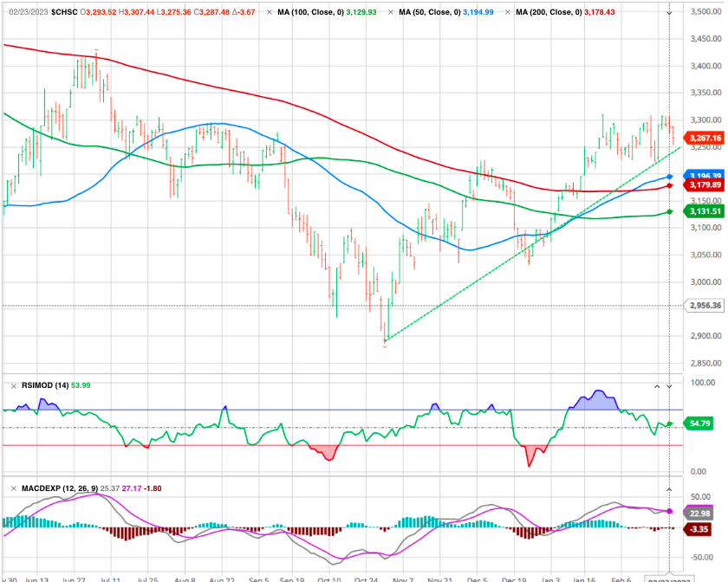
Task: Select the green 3,131.51 MA price tag
Action: [x=703, y=210]
